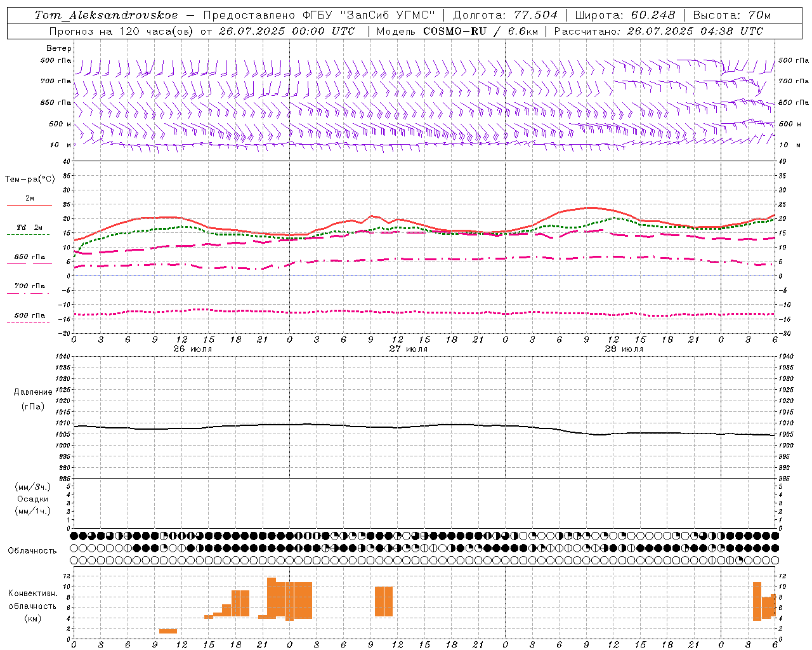Click the 10 м wind level label on the left

point(61,145)
